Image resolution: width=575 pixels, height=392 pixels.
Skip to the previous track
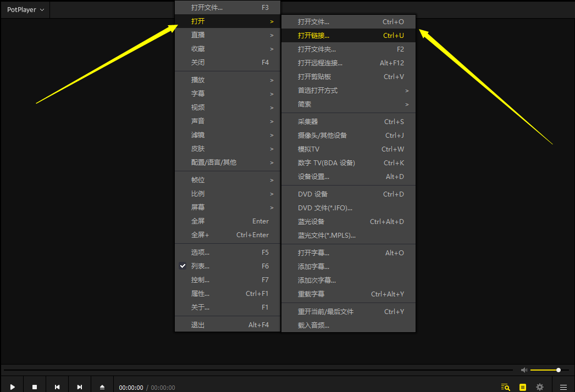(x=57, y=387)
